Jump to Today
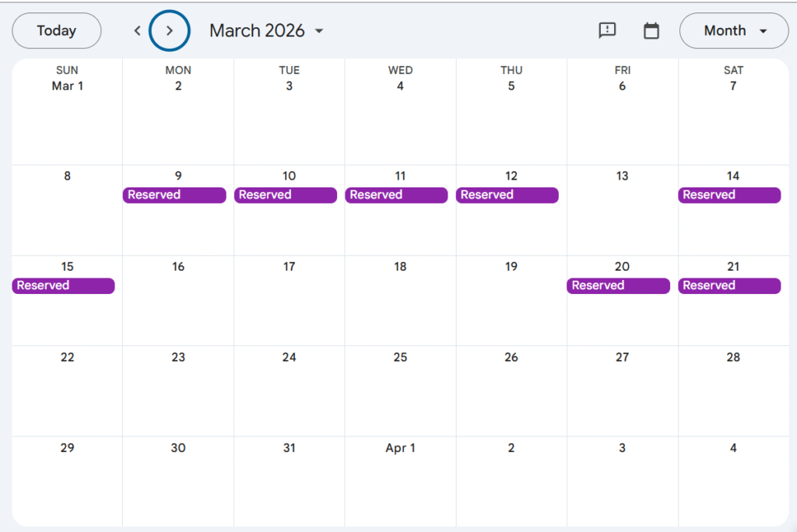797x532 pixels. point(57,31)
